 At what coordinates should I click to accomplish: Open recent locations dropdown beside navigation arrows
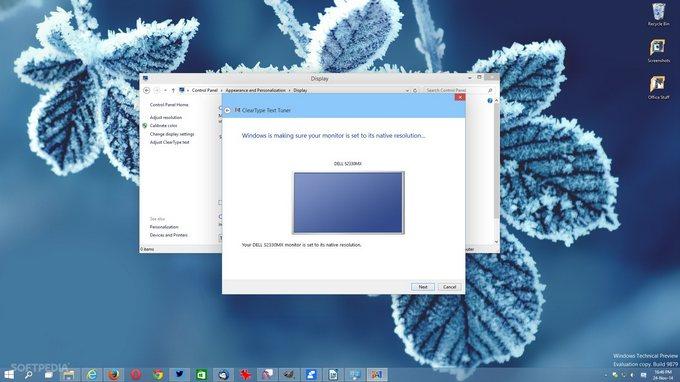(x=165, y=90)
